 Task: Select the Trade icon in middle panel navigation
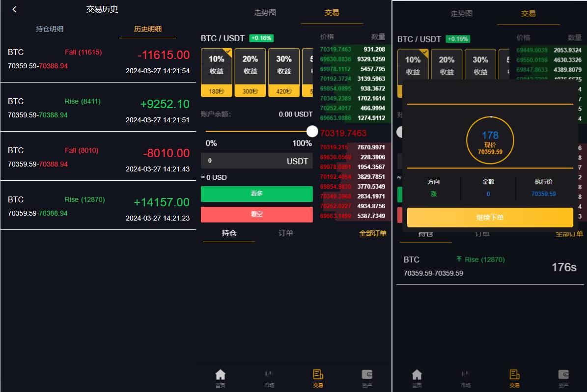(x=318, y=378)
